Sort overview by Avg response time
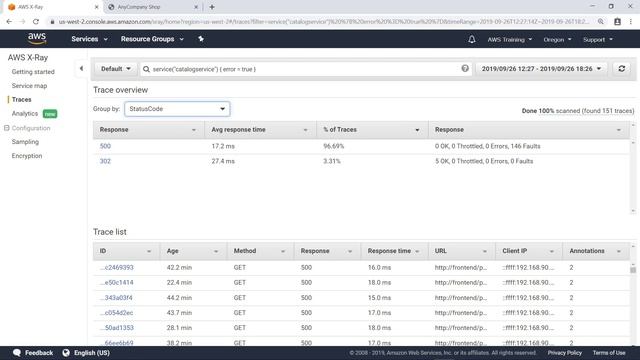Image resolution: width=640 pixels, height=360 pixels. [x=260, y=130]
